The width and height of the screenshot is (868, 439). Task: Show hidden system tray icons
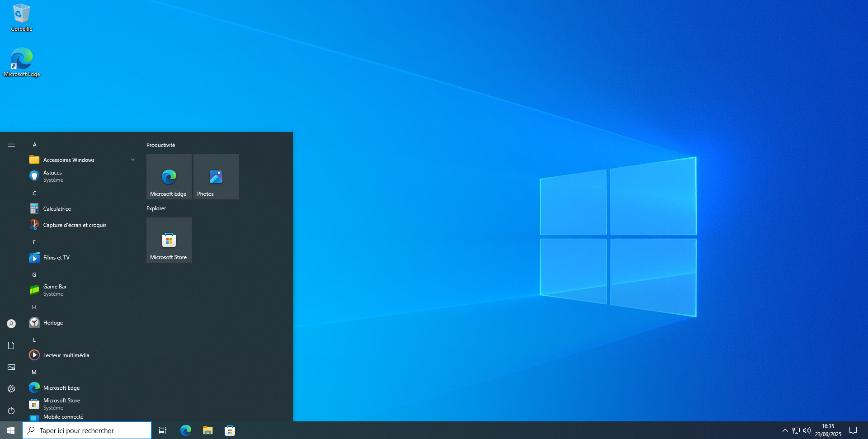(785, 430)
